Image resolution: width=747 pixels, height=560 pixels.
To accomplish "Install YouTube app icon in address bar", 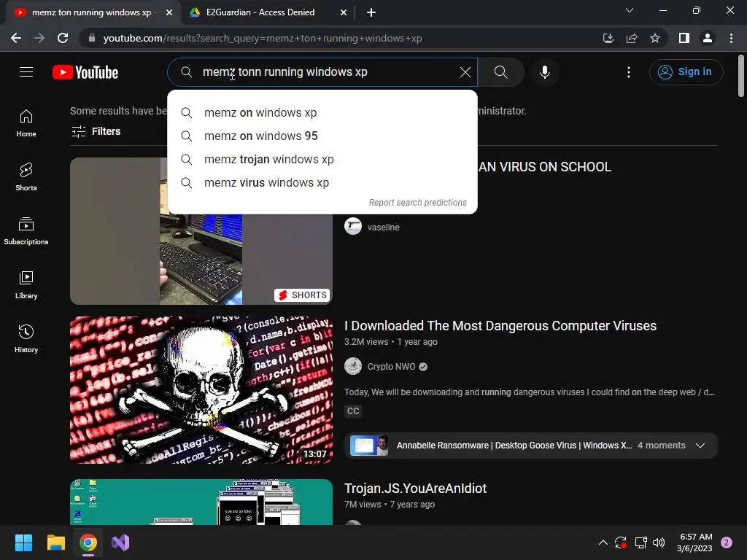I will [608, 38].
